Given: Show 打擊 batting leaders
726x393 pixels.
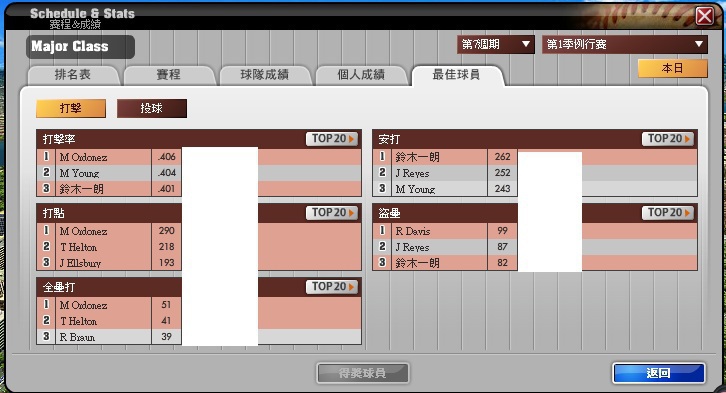Looking at the screenshot, I should (x=71, y=108).
